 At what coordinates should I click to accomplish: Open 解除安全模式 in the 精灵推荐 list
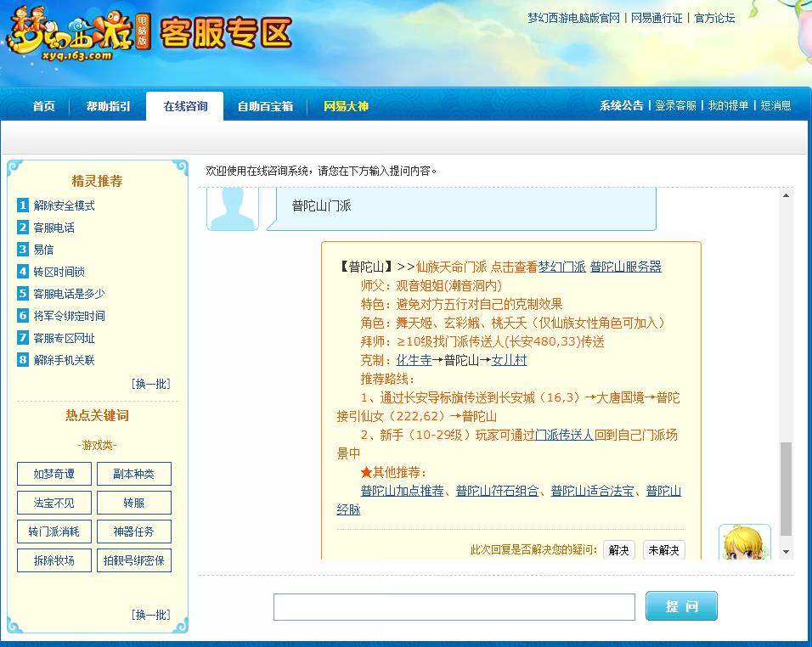65,205
